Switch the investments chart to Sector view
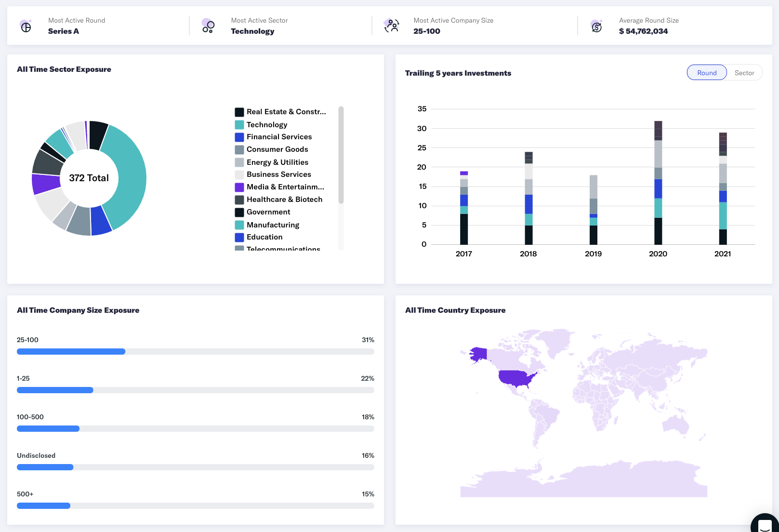This screenshot has width=779, height=532. tap(744, 73)
